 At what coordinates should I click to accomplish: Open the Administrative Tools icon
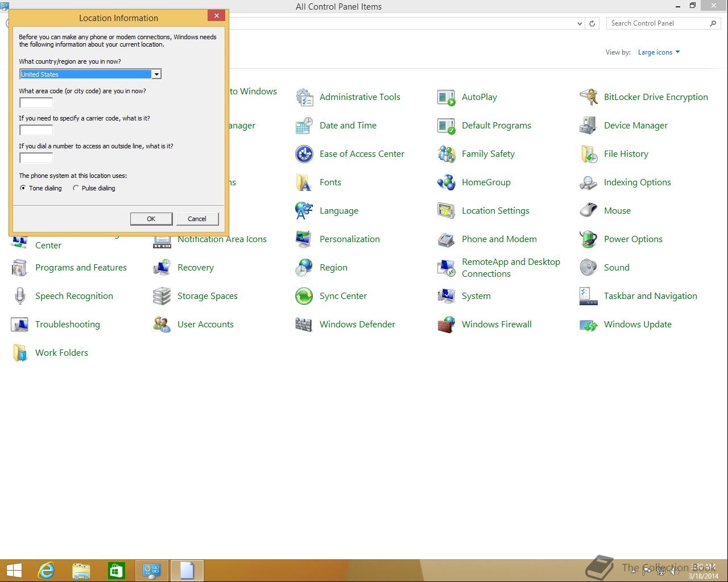point(304,97)
